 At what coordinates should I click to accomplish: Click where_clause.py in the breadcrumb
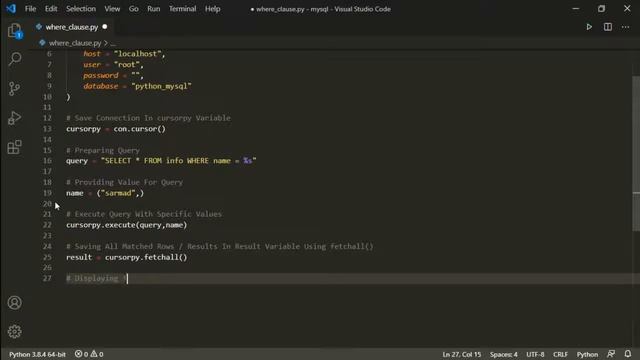(x=75, y=43)
